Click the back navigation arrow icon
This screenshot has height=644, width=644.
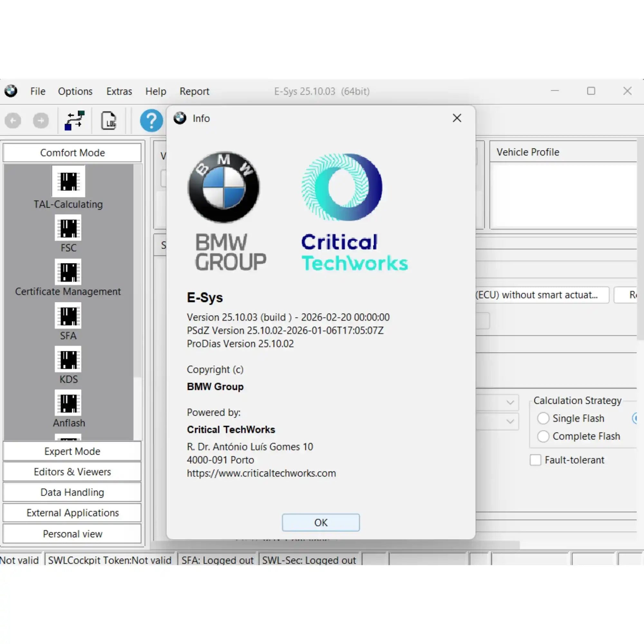click(x=13, y=120)
